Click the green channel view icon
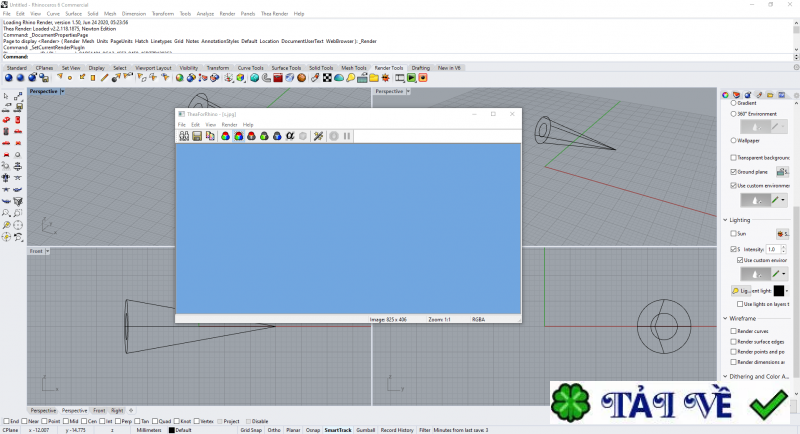800x434 pixels. 263,136
